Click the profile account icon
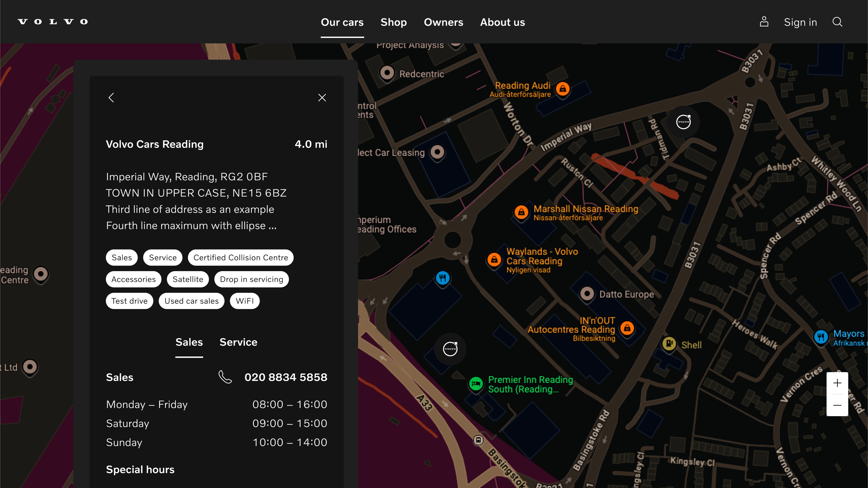The image size is (868, 488). pyautogui.click(x=764, y=22)
